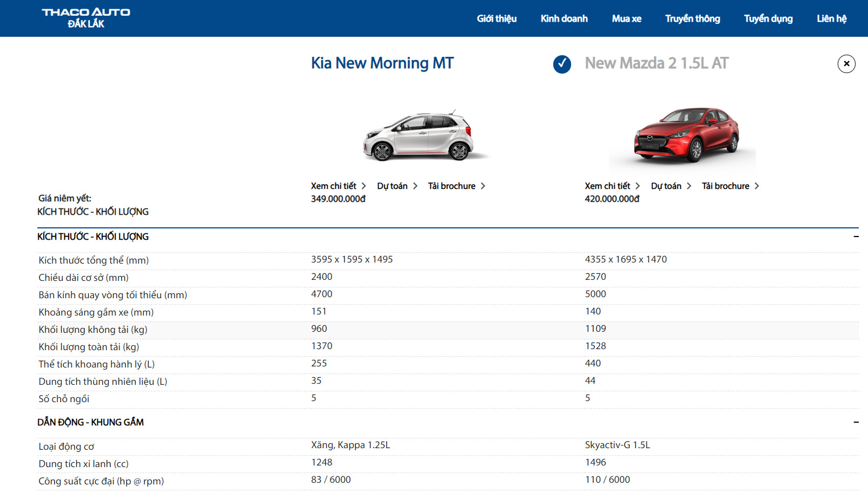868x492 pixels.
Task: Select the value 3595 x 1595 x 1495
Action: click(352, 259)
